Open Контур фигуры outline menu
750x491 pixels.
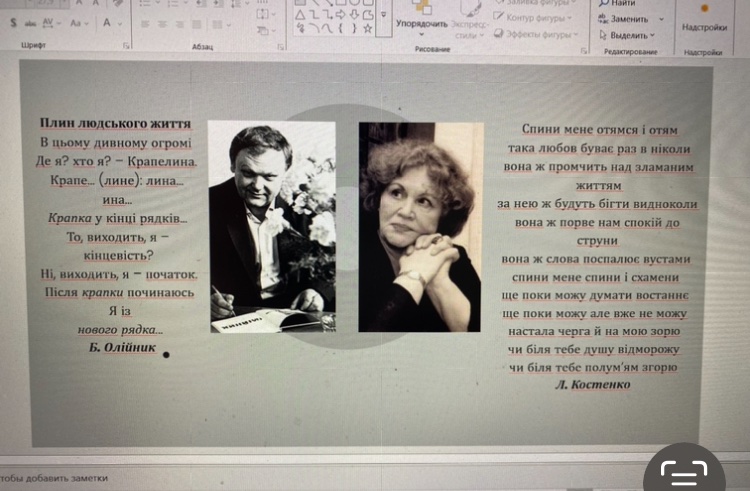(x=532, y=18)
